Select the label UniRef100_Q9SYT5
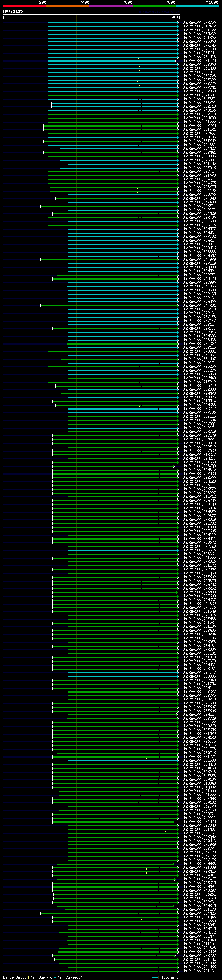The width and height of the screenshot is (222, 980). [199, 187]
